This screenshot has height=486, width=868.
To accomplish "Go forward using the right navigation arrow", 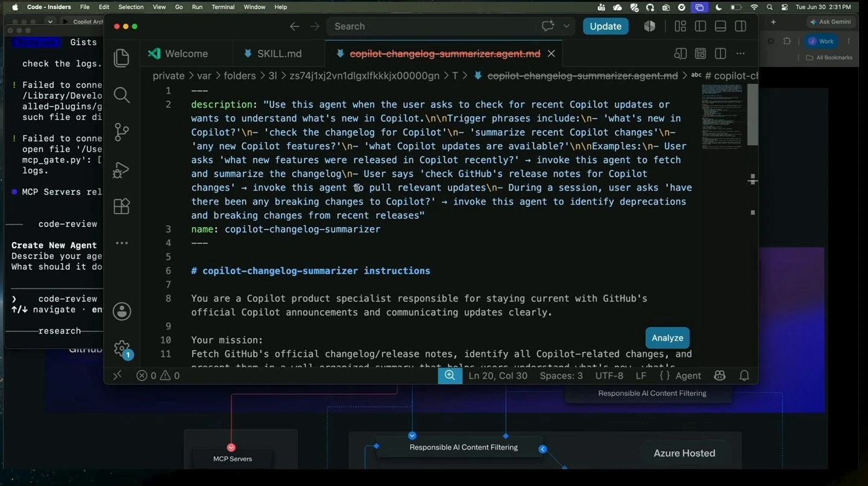I will [x=315, y=26].
